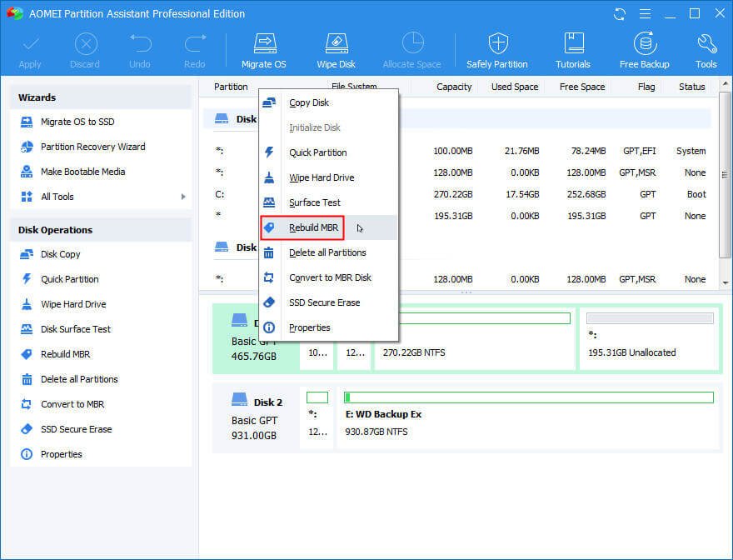Click the Free Backup toolbar icon
The image size is (733, 560).
(644, 50)
